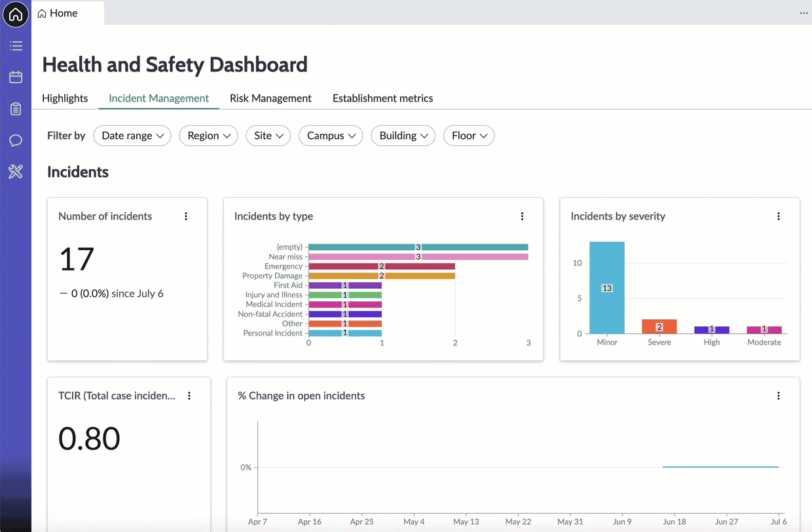
Task: Click the 'Filter by' label
Action: point(66,136)
